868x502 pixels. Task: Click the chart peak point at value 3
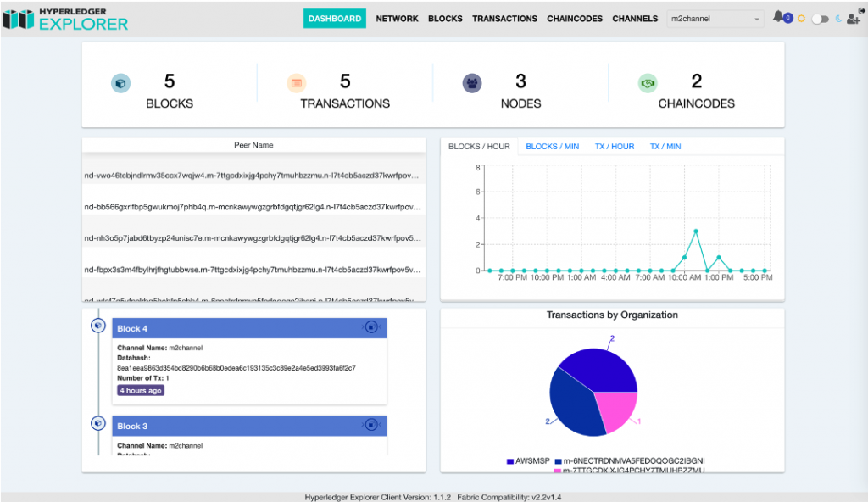click(696, 231)
